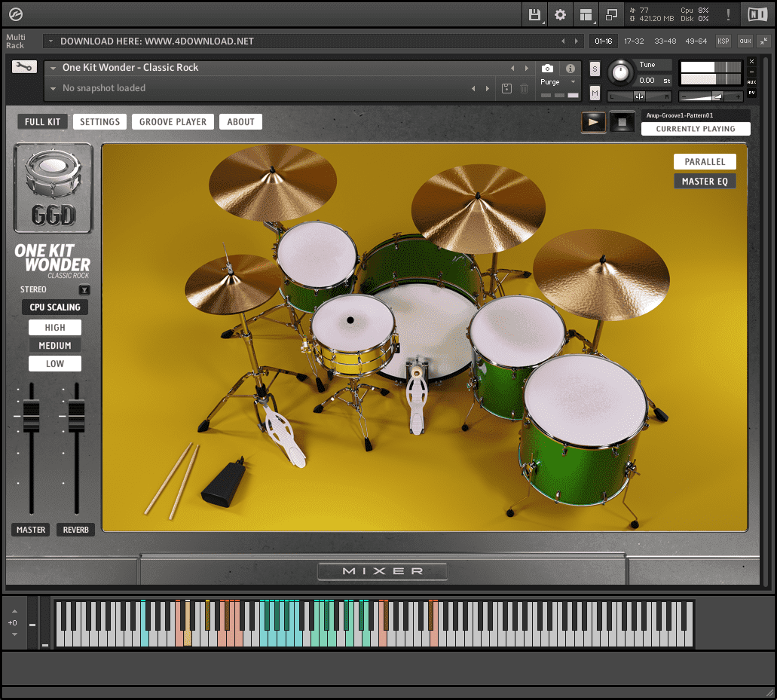
Task: Open the Purge dropdown menu
Action: pyautogui.click(x=558, y=81)
